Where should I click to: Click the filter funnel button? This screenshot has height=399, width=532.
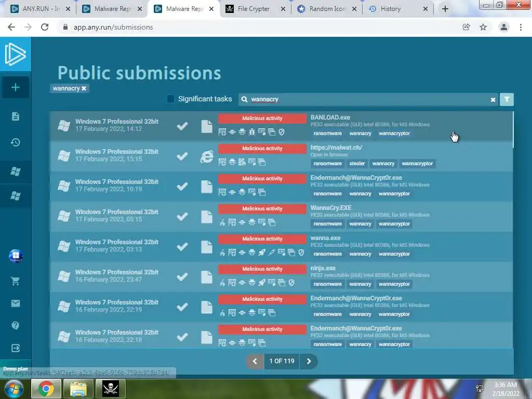coord(507,99)
